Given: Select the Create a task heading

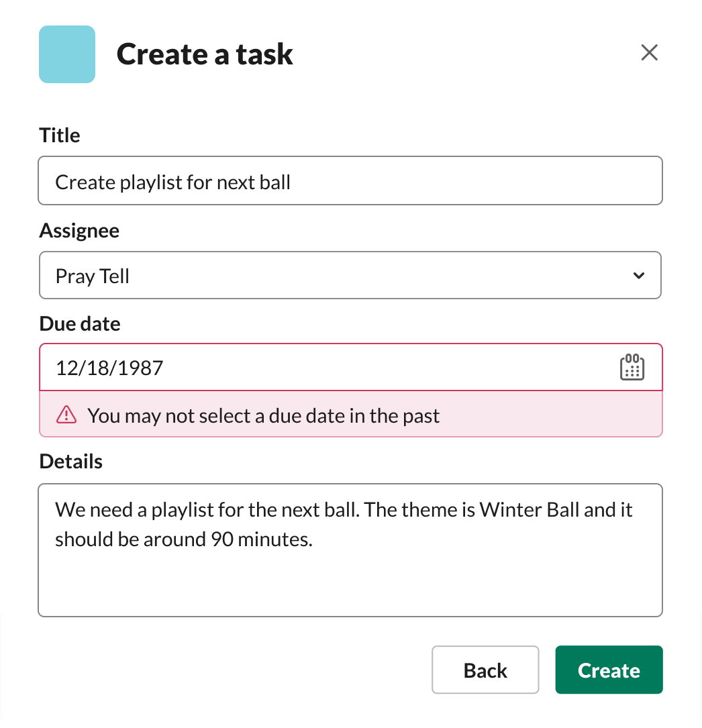Looking at the screenshot, I should click(205, 54).
